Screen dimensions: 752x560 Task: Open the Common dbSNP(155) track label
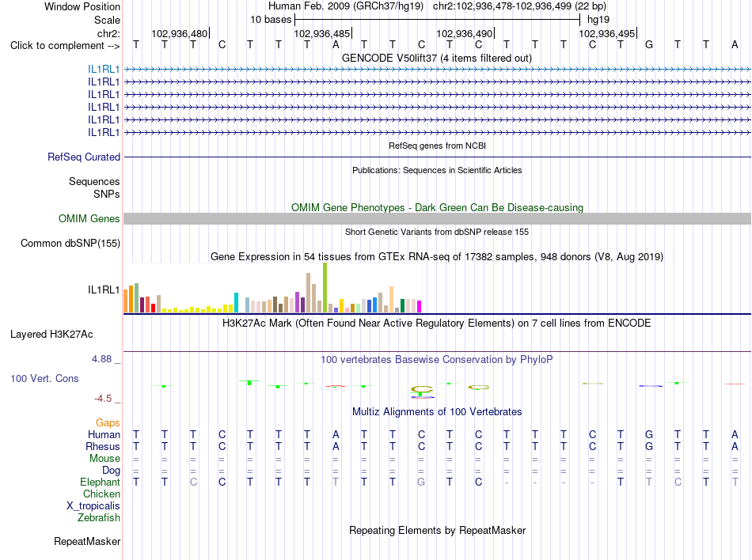70,243
